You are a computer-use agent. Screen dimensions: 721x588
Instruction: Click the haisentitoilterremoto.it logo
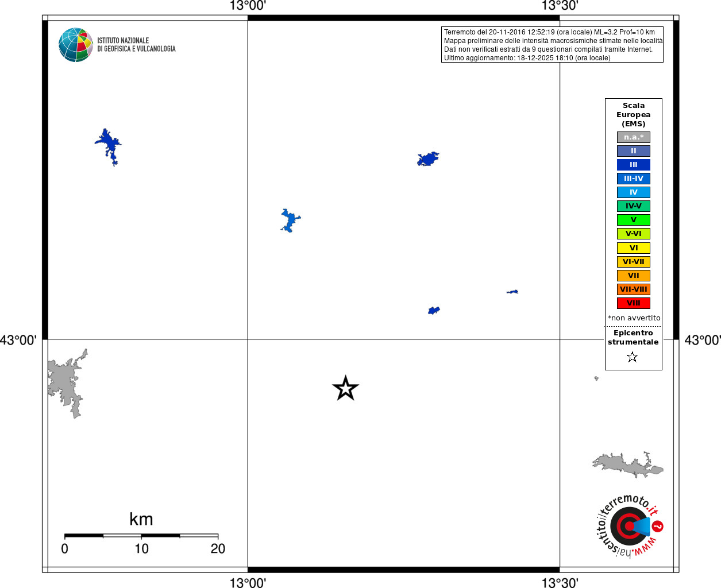[x=630, y=525]
